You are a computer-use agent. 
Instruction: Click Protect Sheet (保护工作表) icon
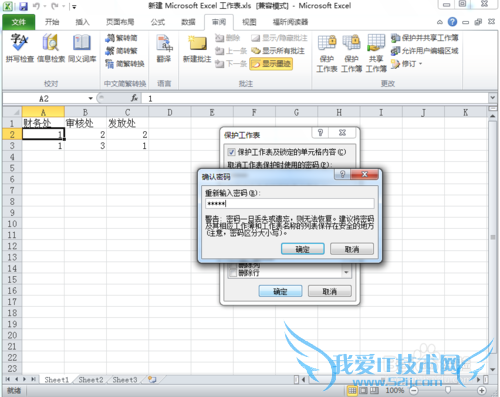pos(327,53)
